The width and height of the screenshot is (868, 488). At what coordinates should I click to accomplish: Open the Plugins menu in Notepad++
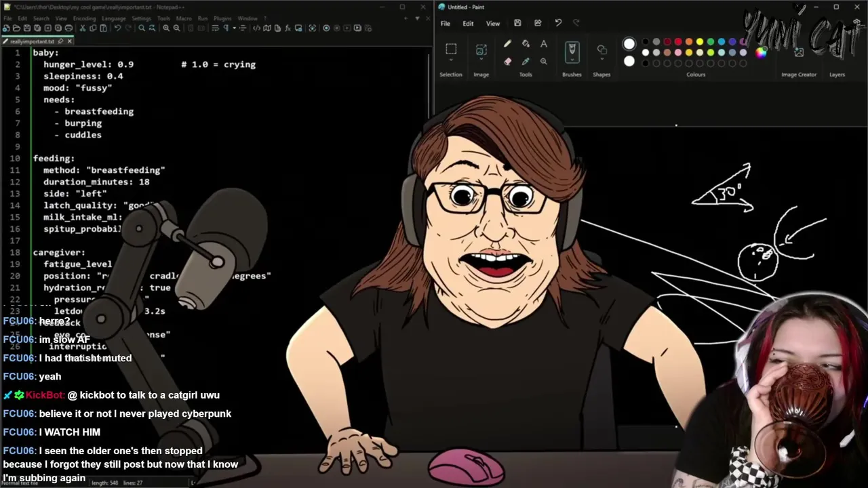point(222,18)
